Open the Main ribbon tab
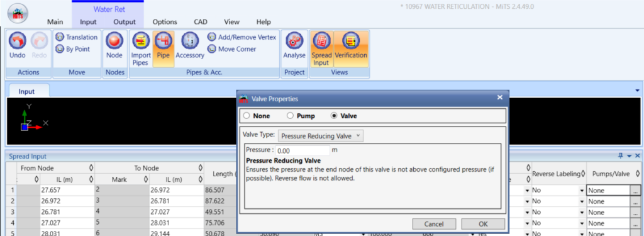644x236 pixels. [x=55, y=22]
